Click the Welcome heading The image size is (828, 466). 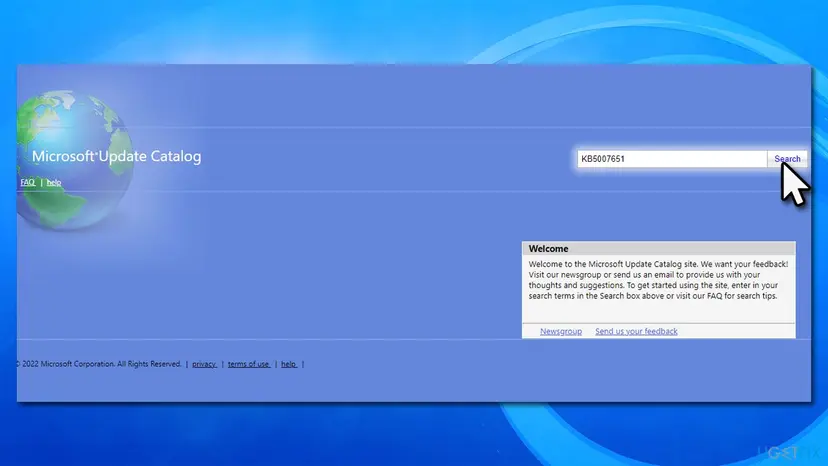point(549,248)
